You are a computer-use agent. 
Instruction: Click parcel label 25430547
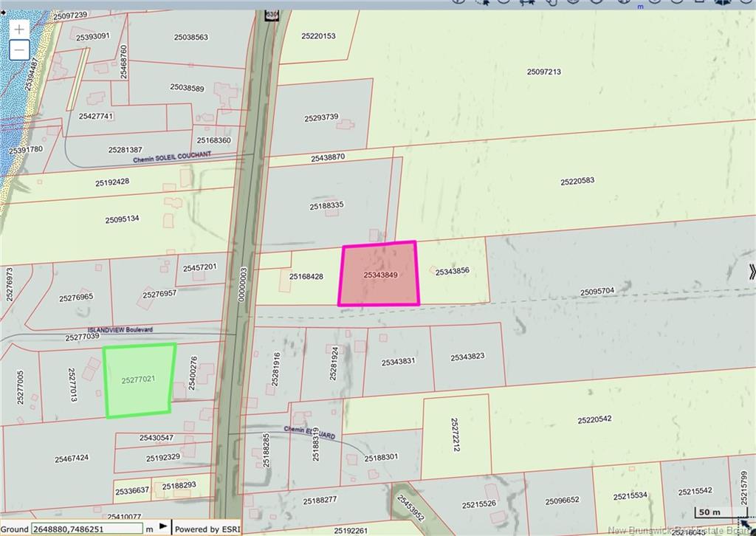157,438
